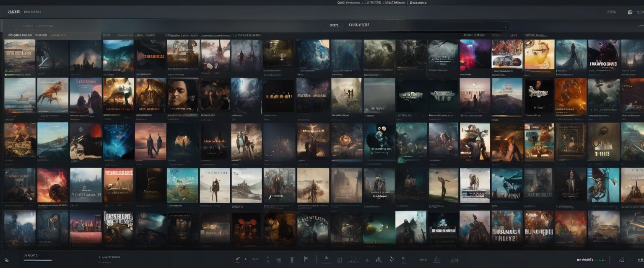The width and height of the screenshot is (644, 268).
Task: Open thumbnail of figure with outstretched arms on field
Action: (443, 186)
